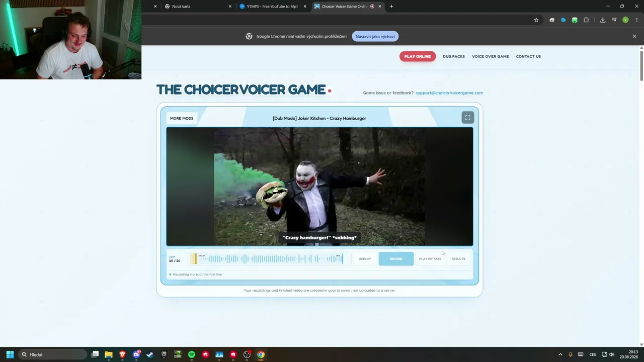
Task: Open the Dub Packs menu item
Action: click(454, 56)
